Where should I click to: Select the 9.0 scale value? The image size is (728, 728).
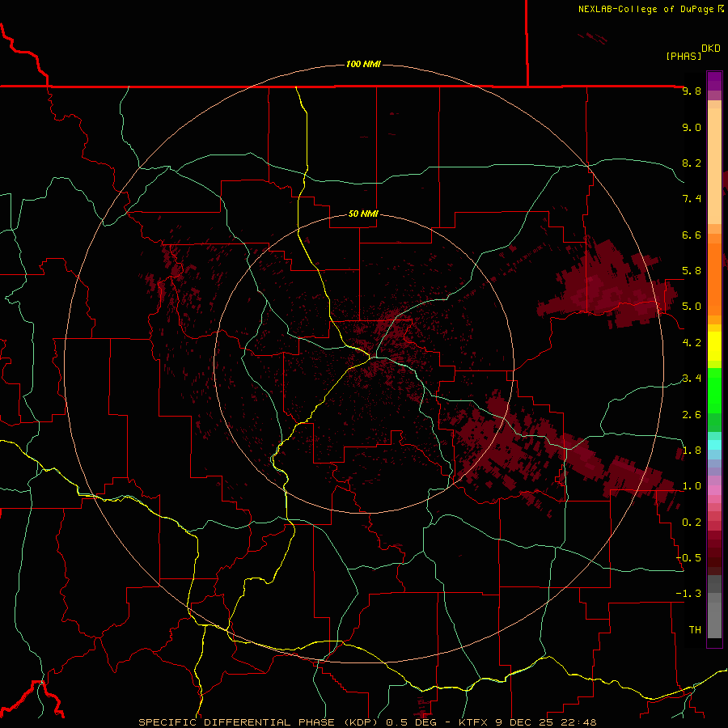tap(692, 128)
